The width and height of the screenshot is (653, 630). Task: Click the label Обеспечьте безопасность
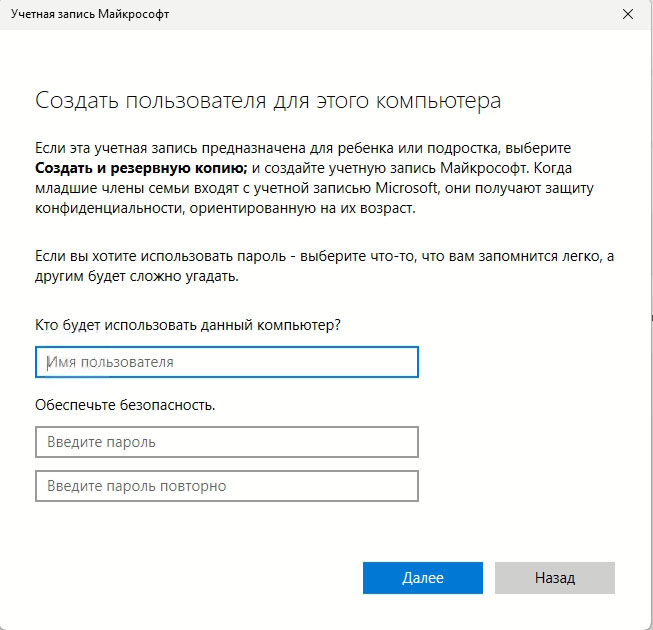click(x=125, y=405)
